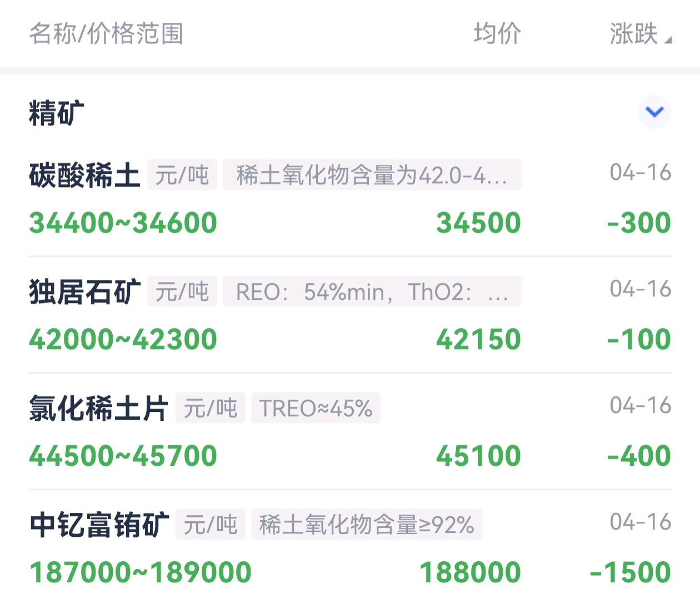Tap the REO: 54%min, ThO2 spec tag
The width and height of the screenshot is (700, 594).
372,292
